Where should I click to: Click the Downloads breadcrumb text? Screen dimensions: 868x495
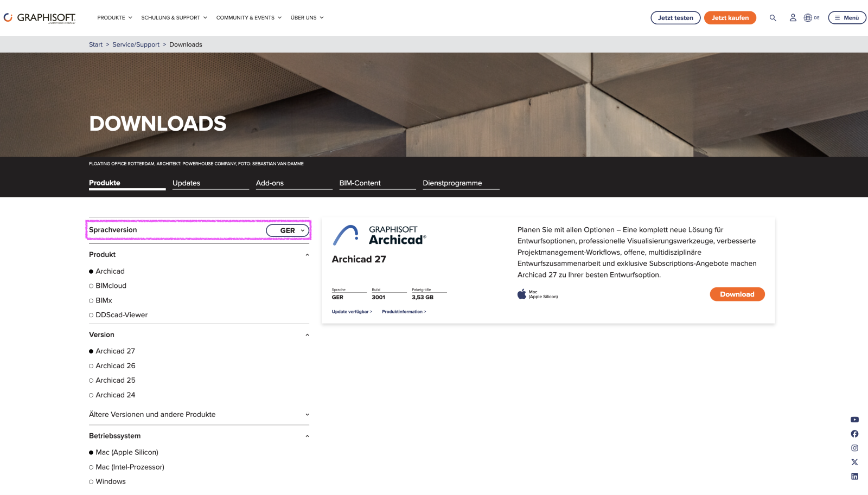[x=186, y=44]
